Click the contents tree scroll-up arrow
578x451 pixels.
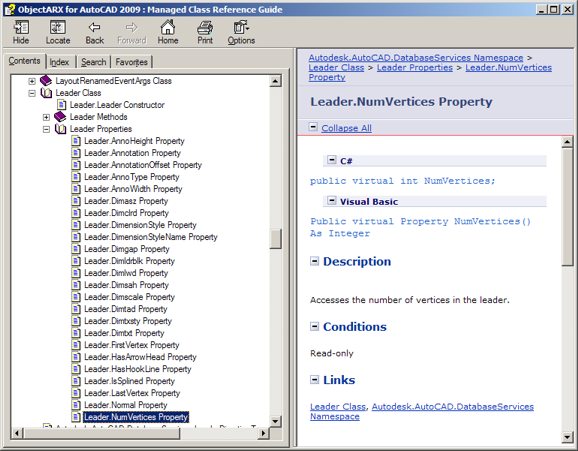pos(275,81)
